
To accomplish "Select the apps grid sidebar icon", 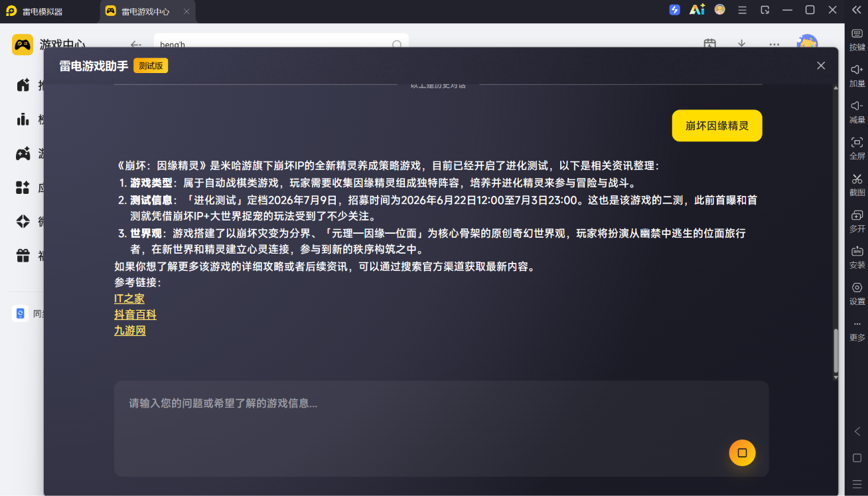I will pyautogui.click(x=23, y=187).
